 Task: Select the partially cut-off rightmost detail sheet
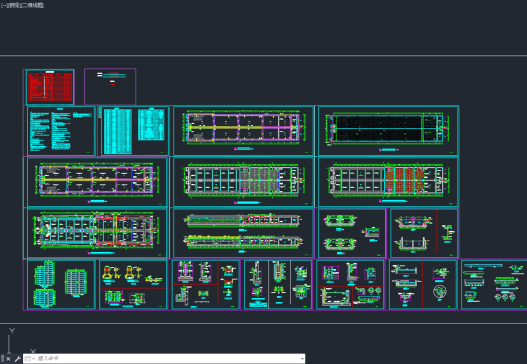pyautogui.click(x=494, y=284)
